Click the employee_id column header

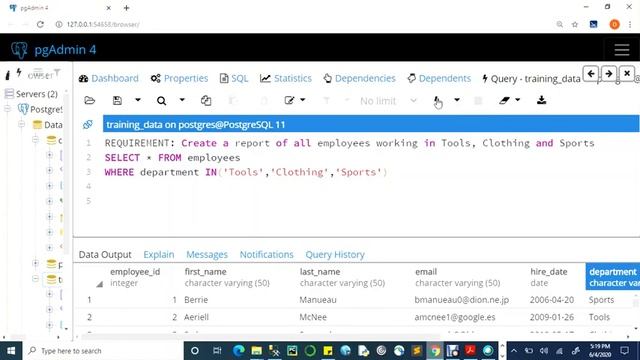pyautogui.click(x=135, y=277)
